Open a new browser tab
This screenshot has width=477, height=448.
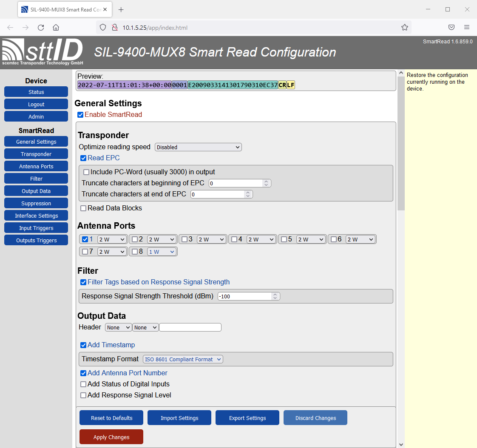coord(121,10)
